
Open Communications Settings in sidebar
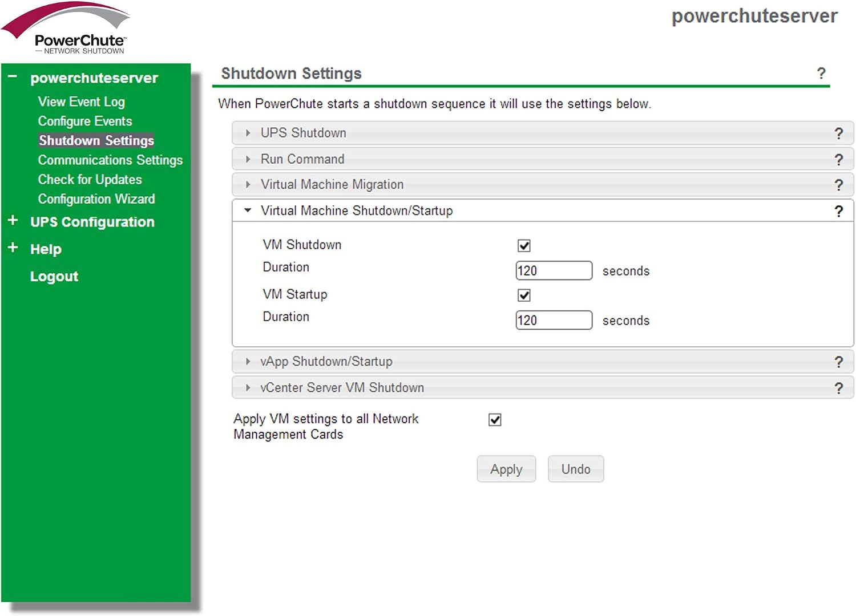point(110,160)
